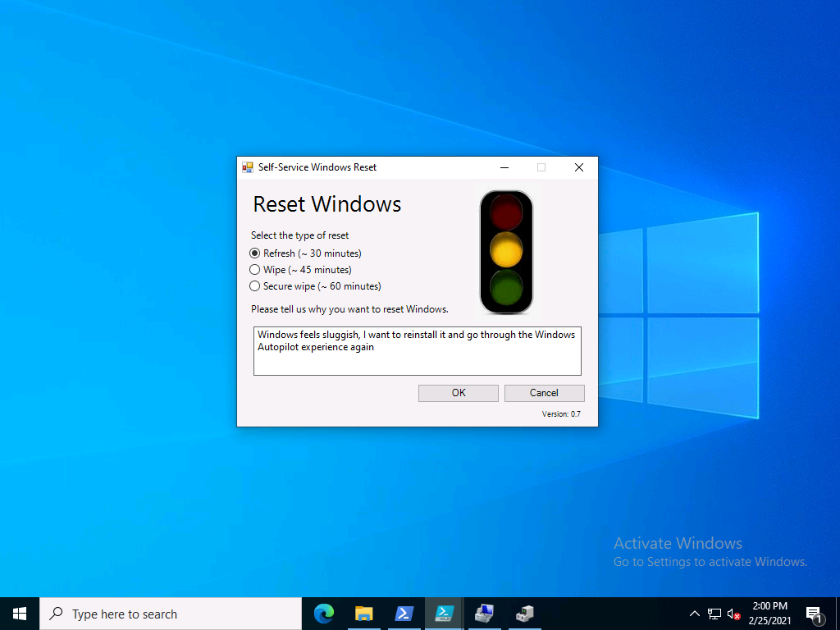The image size is (840, 630).
Task: Cancel the Windows reset dialog
Action: point(545,393)
